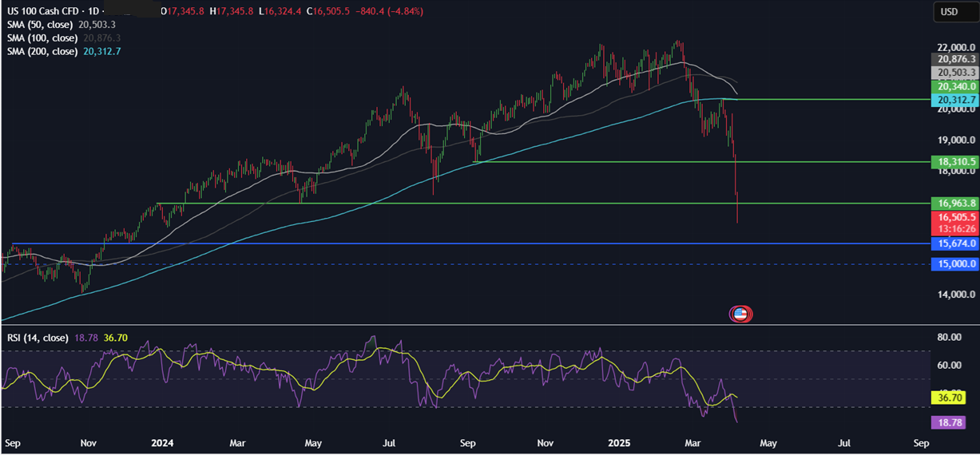Click the green 20,340.0 price label

(x=954, y=86)
